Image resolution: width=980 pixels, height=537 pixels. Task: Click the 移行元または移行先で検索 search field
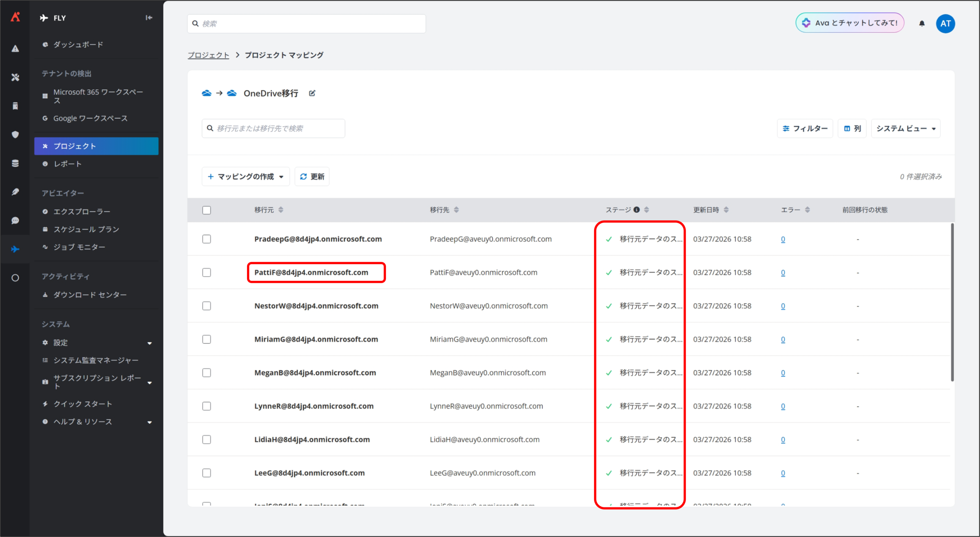(x=273, y=129)
